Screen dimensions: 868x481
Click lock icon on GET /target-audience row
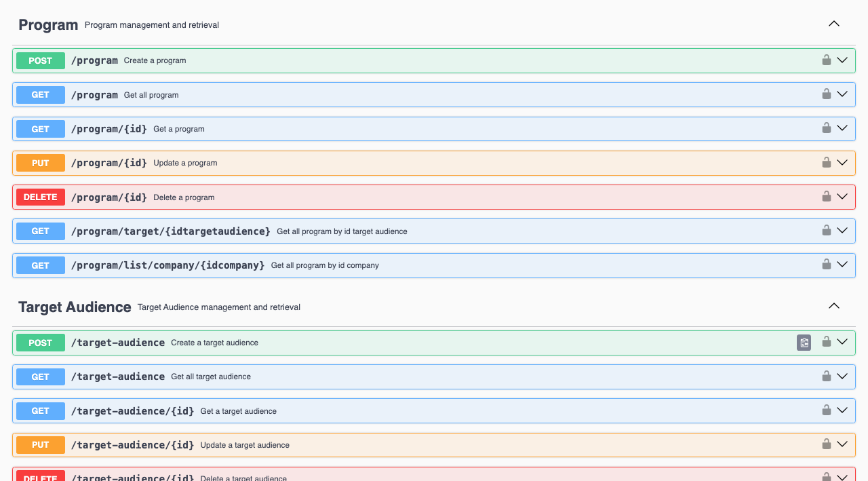coord(826,377)
